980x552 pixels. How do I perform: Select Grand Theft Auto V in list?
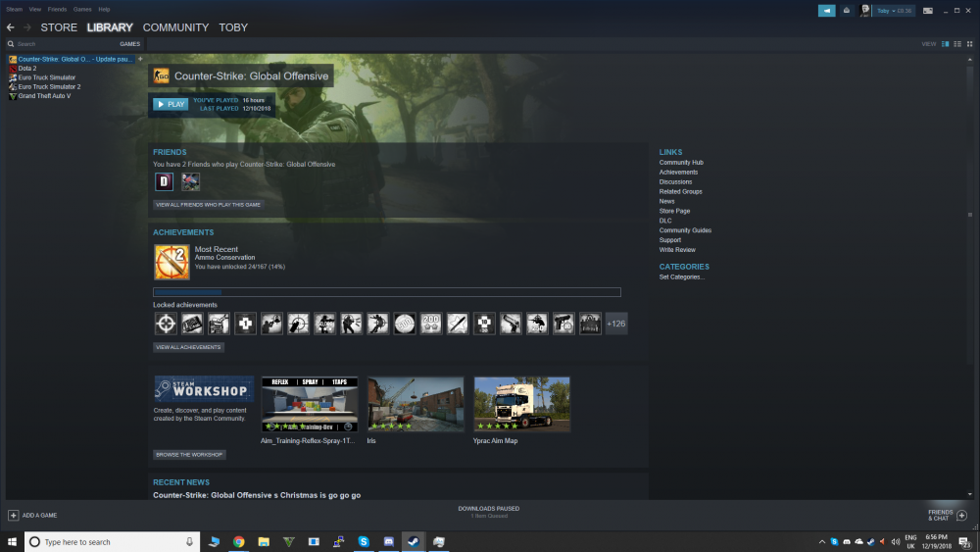44,96
